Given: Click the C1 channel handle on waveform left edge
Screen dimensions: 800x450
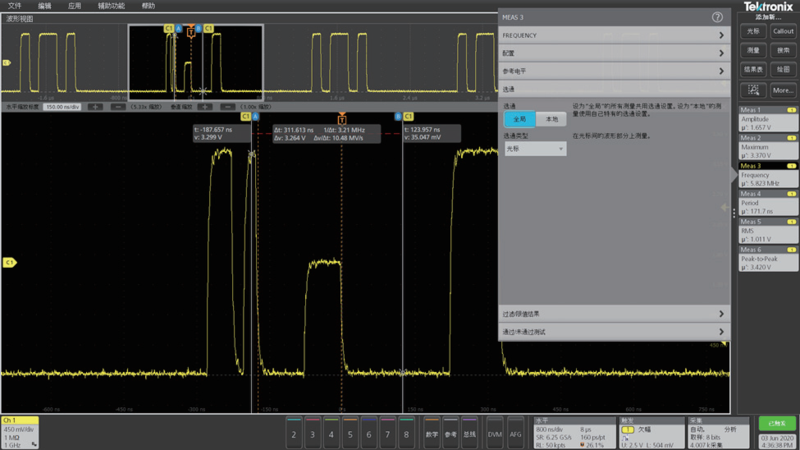Looking at the screenshot, I should (x=9, y=262).
